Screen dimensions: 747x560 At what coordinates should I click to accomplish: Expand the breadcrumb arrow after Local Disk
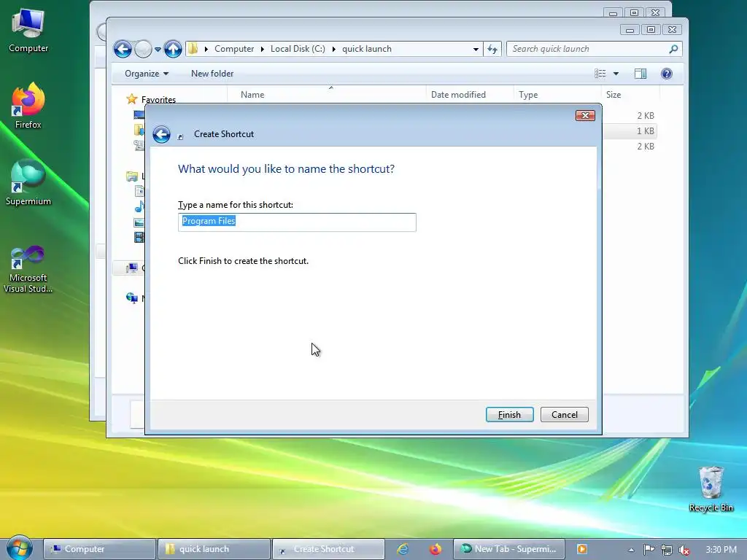(x=333, y=49)
